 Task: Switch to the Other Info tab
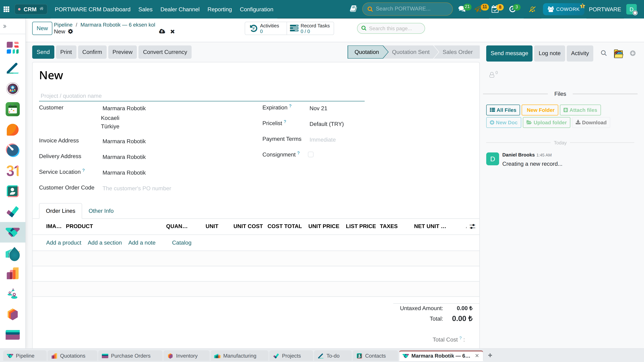tap(101, 211)
